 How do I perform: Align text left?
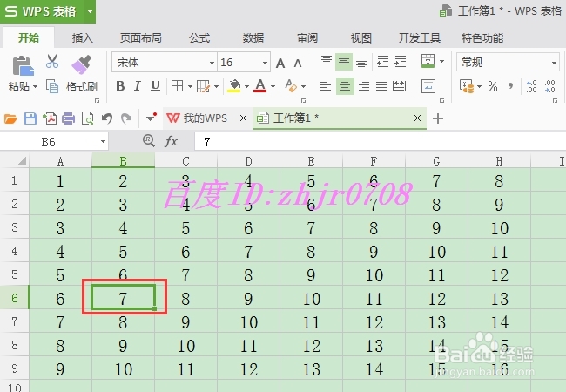coord(326,86)
